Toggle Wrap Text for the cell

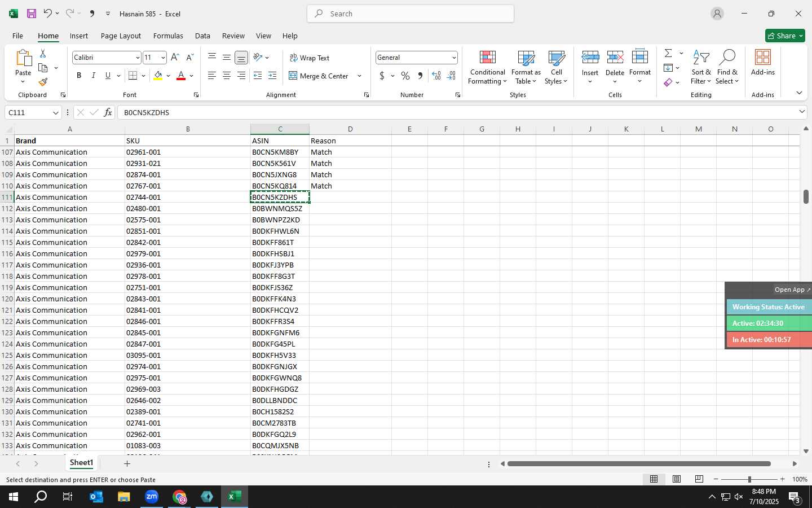(x=309, y=58)
